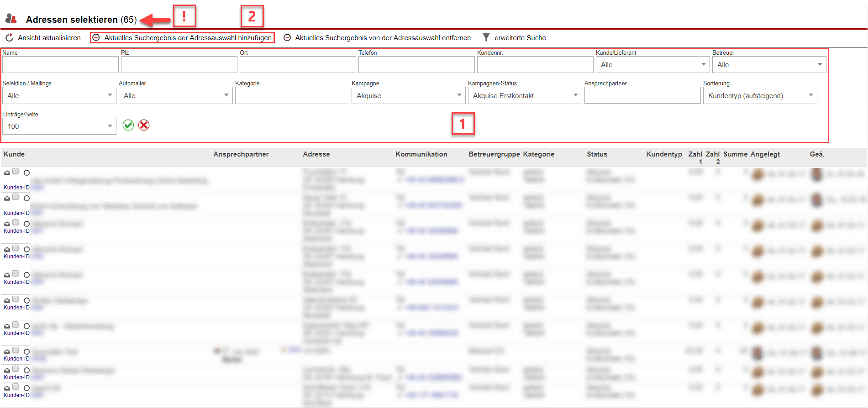Reset filters with the red X icon
The image size is (868, 408).
pos(144,125)
